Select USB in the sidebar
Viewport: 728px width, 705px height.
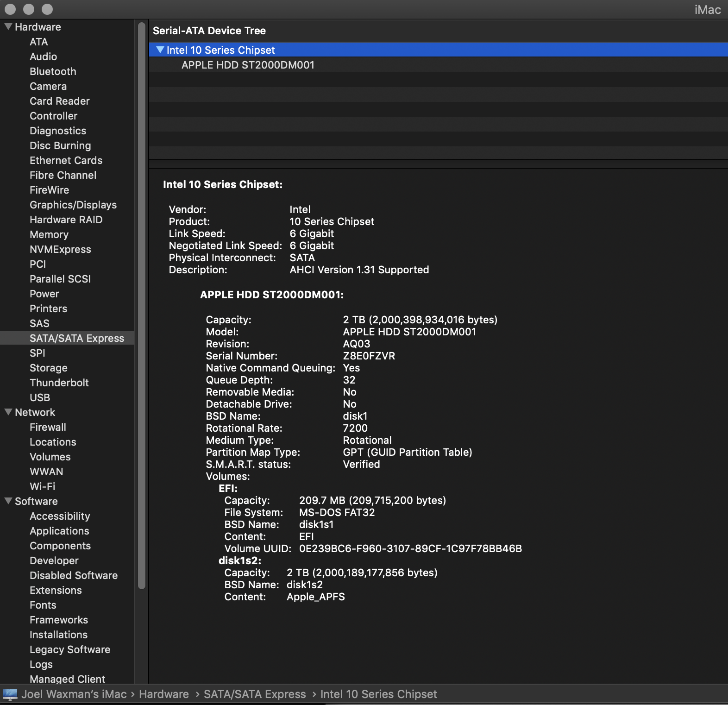[x=40, y=397]
